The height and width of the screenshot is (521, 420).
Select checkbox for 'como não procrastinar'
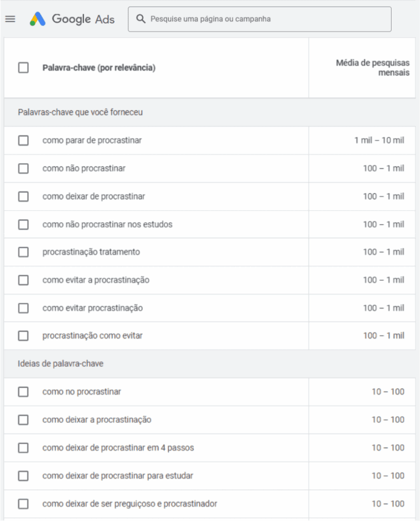click(23, 168)
